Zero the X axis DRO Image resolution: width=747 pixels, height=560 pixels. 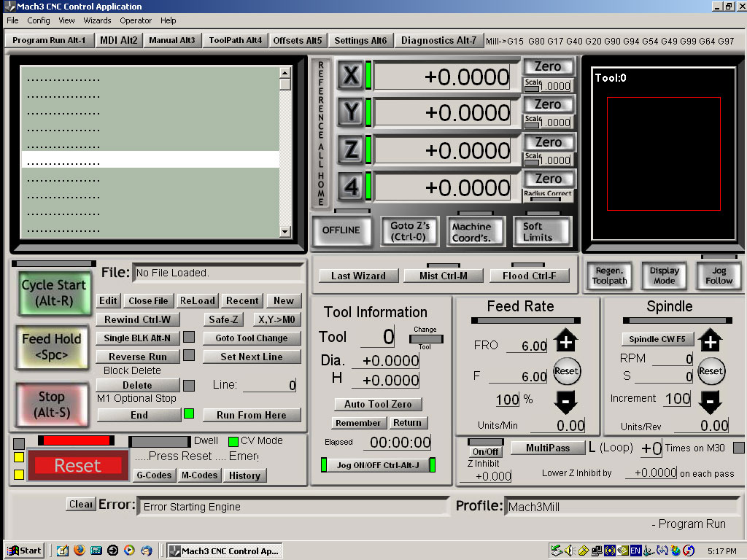[x=549, y=66]
